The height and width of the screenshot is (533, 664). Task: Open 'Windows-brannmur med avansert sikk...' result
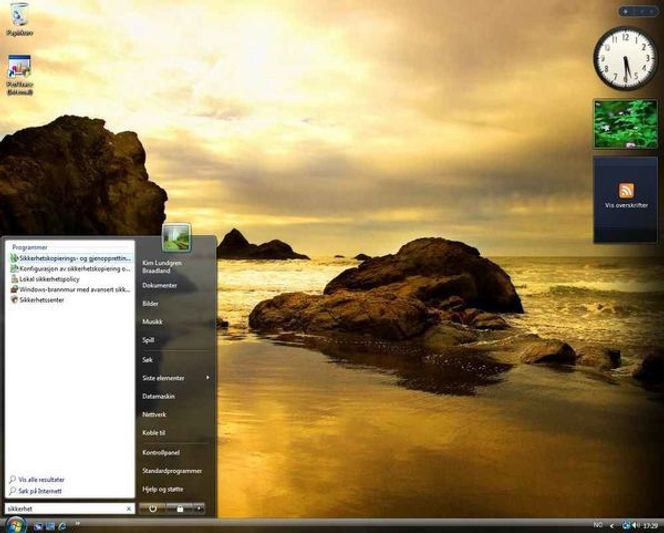(x=70, y=289)
